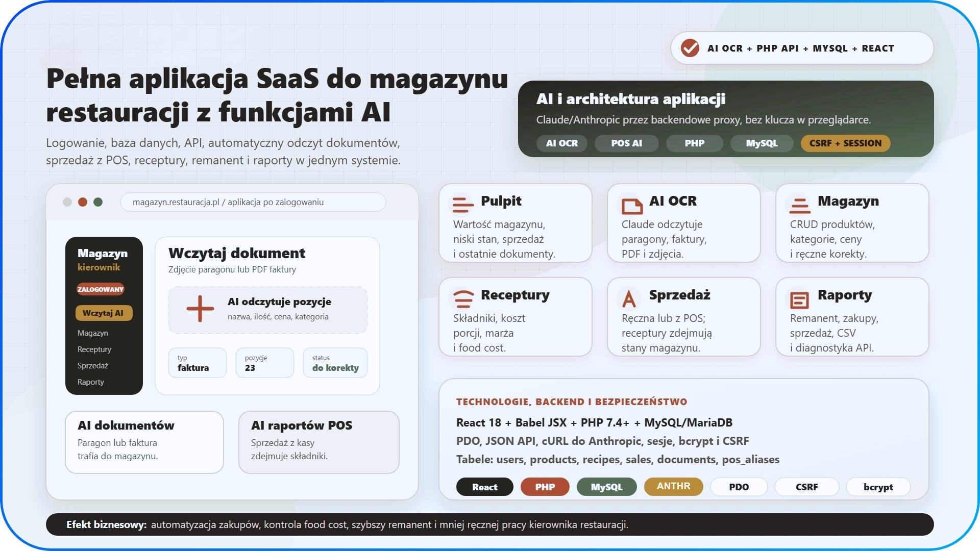Screen dimensions: 980x551
Task: Open Raporty in the sidebar menu
Action: pyautogui.click(x=91, y=382)
